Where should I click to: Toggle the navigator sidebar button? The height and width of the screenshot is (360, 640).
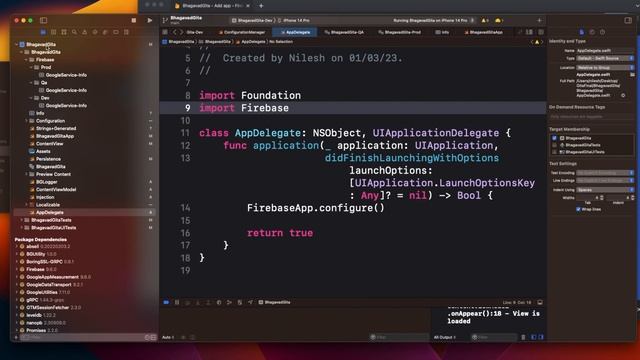(x=43, y=20)
